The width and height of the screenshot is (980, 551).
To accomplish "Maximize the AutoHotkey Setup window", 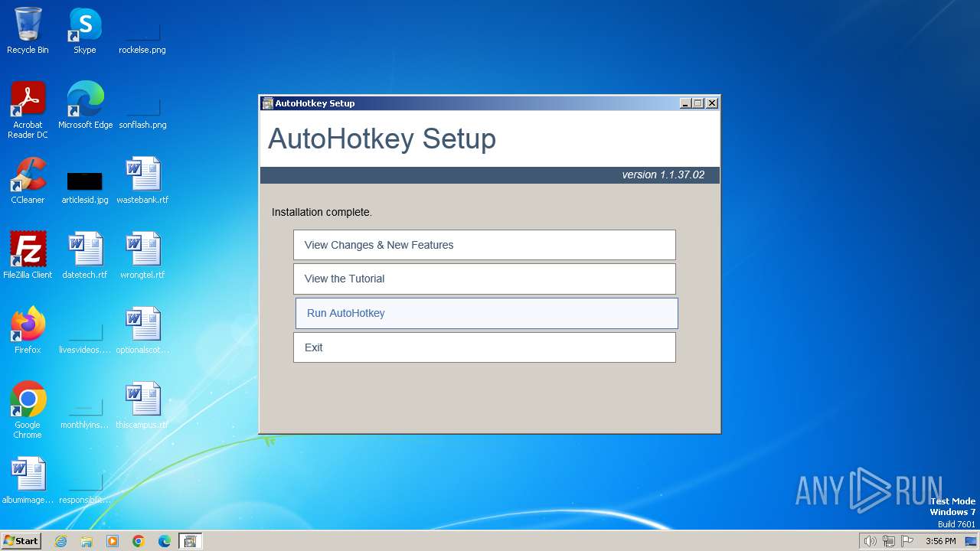I will 698,103.
